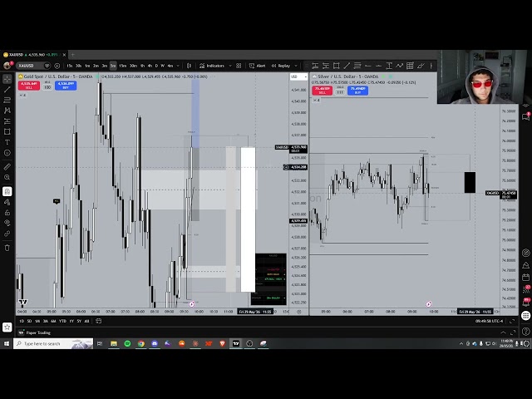The image size is (532, 399).
Task: Select the 4h timeframe
Action: click(150, 66)
